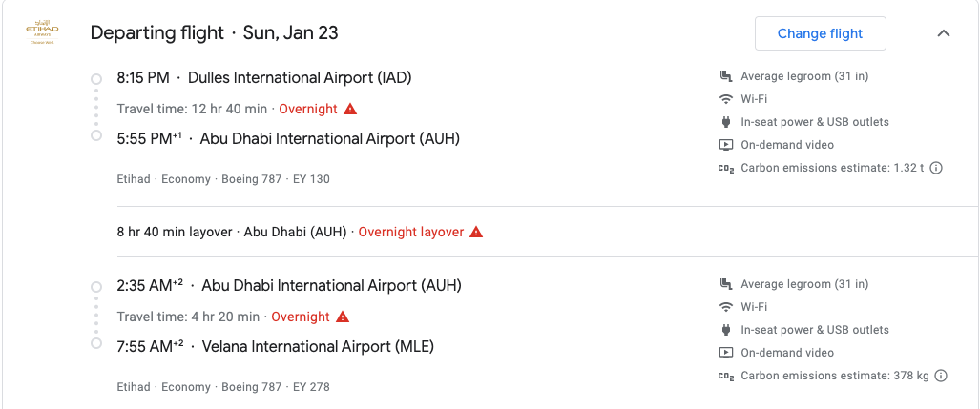Click the overnight warning triangle for EY 130
Screen dimensions: 980x409
(x=350, y=110)
